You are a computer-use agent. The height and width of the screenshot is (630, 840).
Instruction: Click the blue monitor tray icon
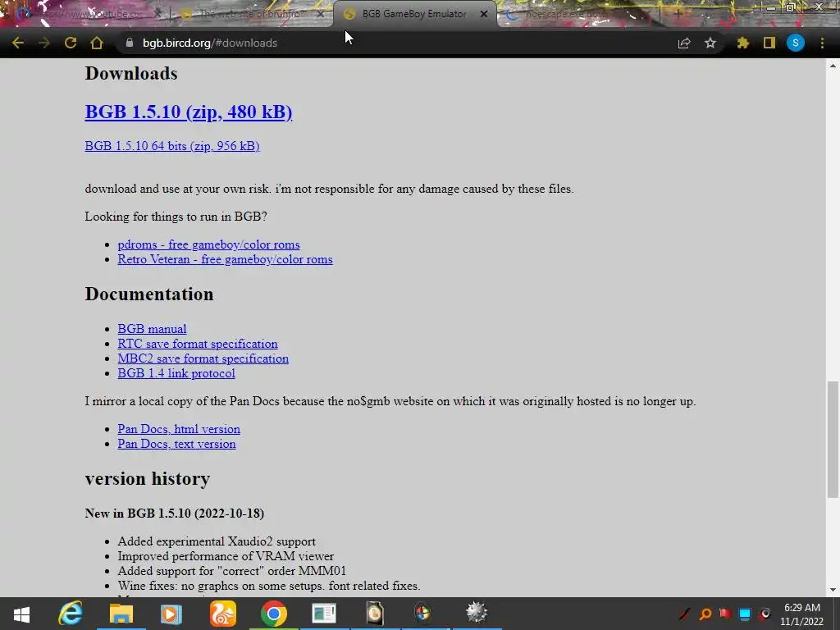click(x=745, y=614)
